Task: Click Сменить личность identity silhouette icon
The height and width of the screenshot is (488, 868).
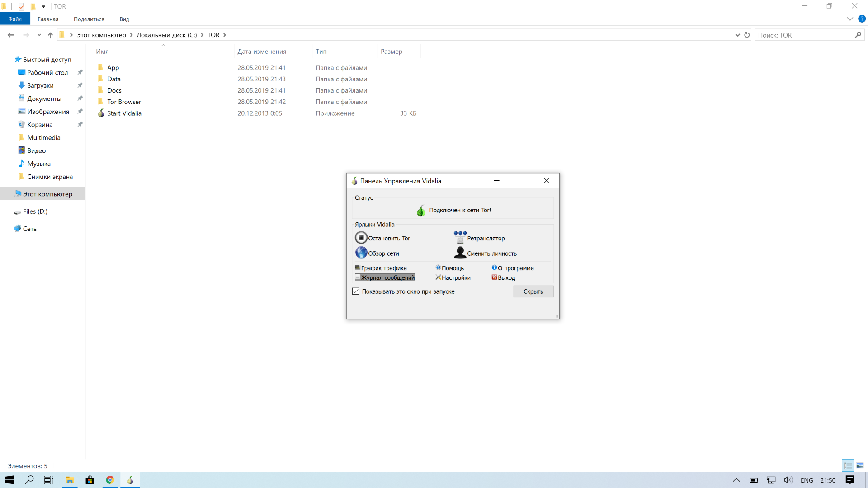Action: [x=460, y=253]
